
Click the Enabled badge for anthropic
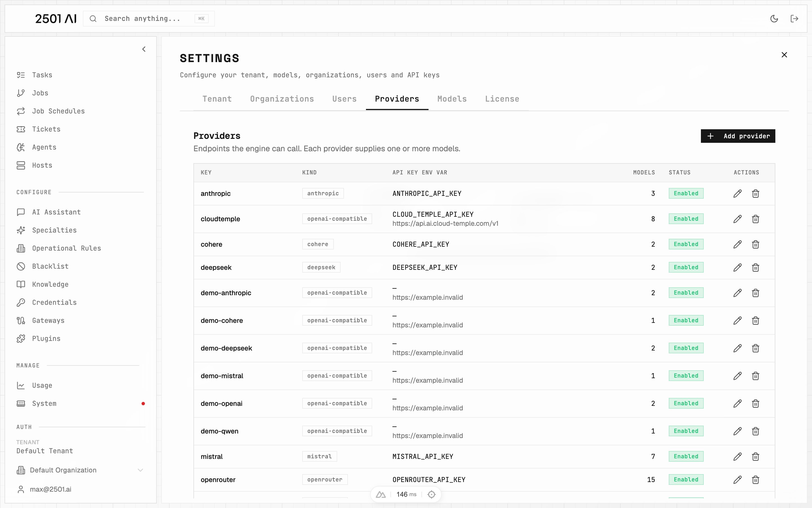coord(686,194)
